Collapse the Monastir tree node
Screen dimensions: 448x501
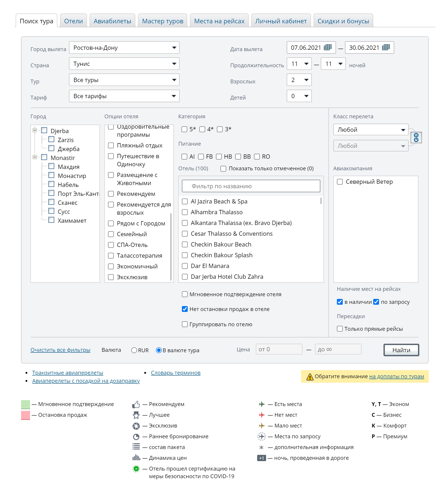[35, 157]
